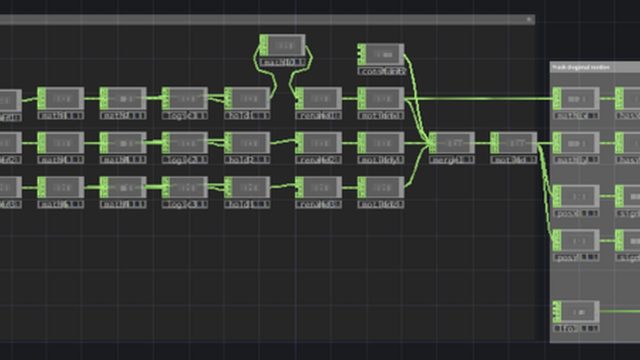Click the first math node in the top chain
The width and height of the screenshot is (640, 360).
point(61,98)
